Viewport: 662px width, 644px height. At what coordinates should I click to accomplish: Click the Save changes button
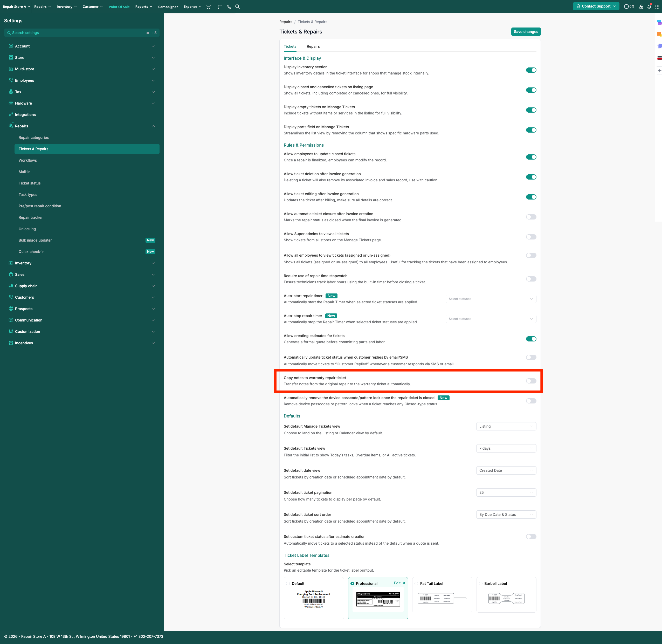pyautogui.click(x=525, y=32)
